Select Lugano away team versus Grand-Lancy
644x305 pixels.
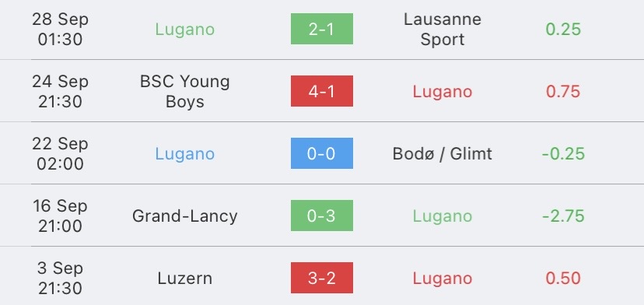click(x=443, y=216)
